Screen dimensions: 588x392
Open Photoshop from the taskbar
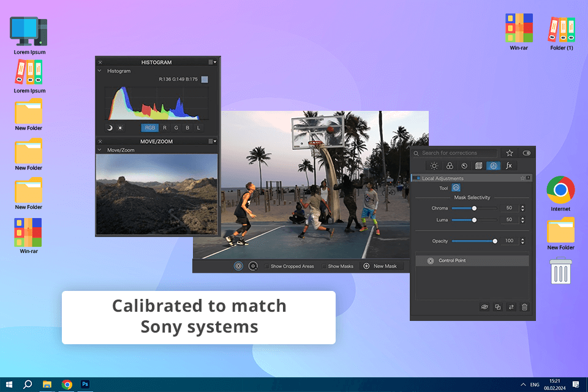pos(85,384)
